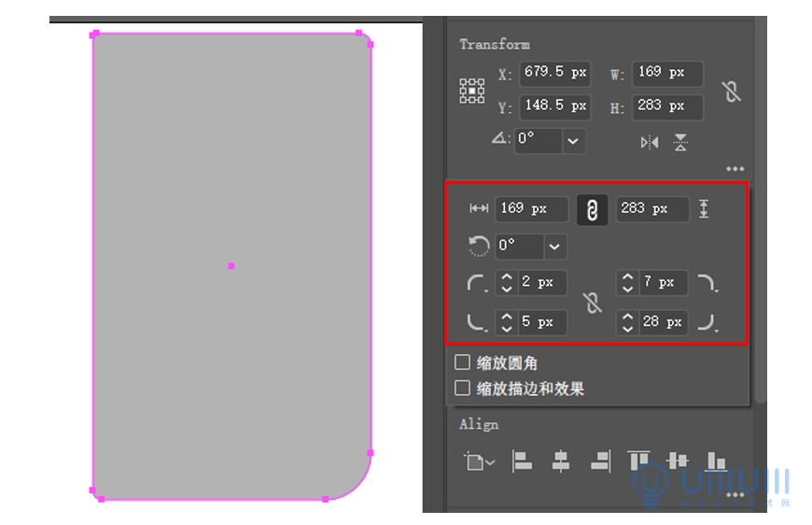This screenshot has width=812, height=525.
Task: Toggle rectangle width-height constrain chain button
Action: click(592, 210)
